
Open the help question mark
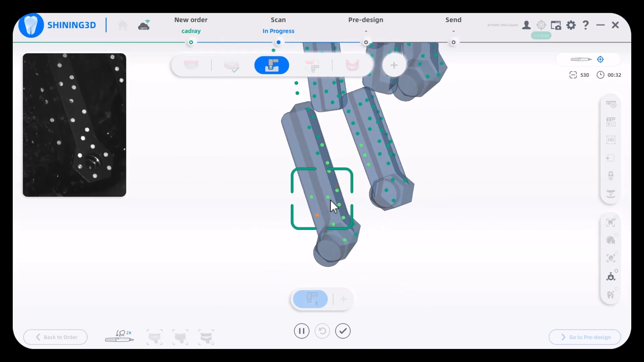point(586,25)
